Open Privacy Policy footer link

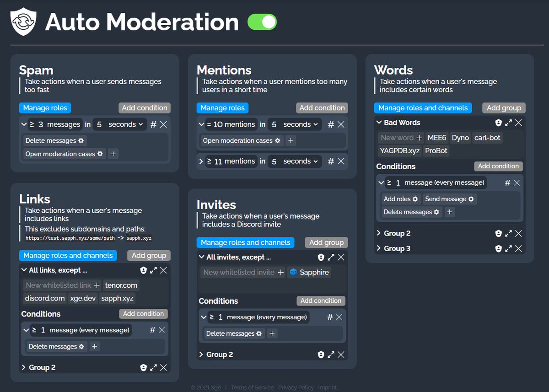[296, 387]
